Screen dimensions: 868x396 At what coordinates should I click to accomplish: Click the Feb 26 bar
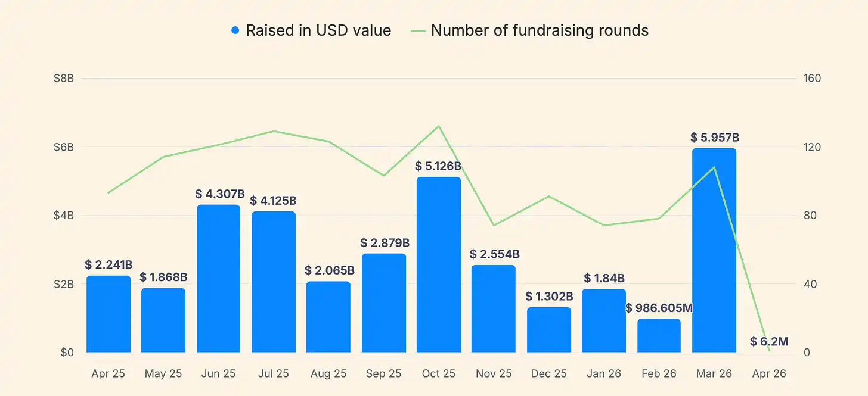(x=659, y=335)
